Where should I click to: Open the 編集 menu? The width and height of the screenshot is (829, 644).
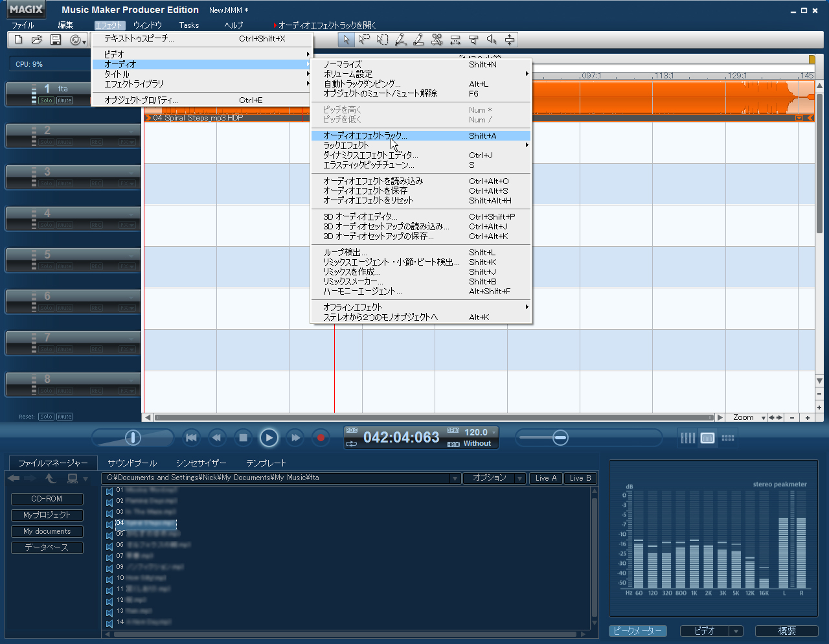tap(65, 25)
